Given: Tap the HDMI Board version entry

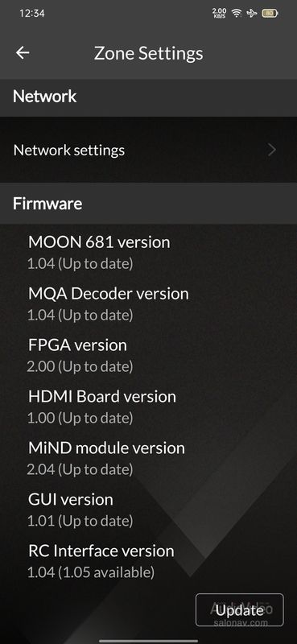Looking at the screenshot, I should click(x=101, y=407).
